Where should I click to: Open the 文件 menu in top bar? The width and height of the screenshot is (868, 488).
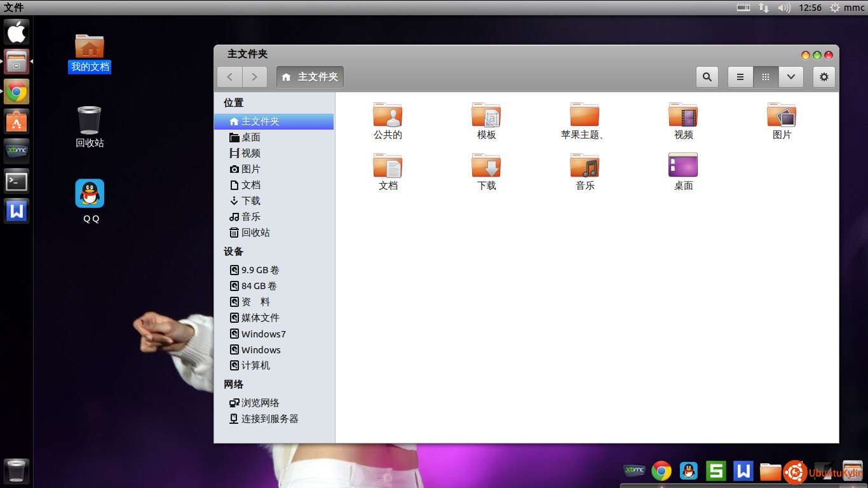tap(14, 8)
